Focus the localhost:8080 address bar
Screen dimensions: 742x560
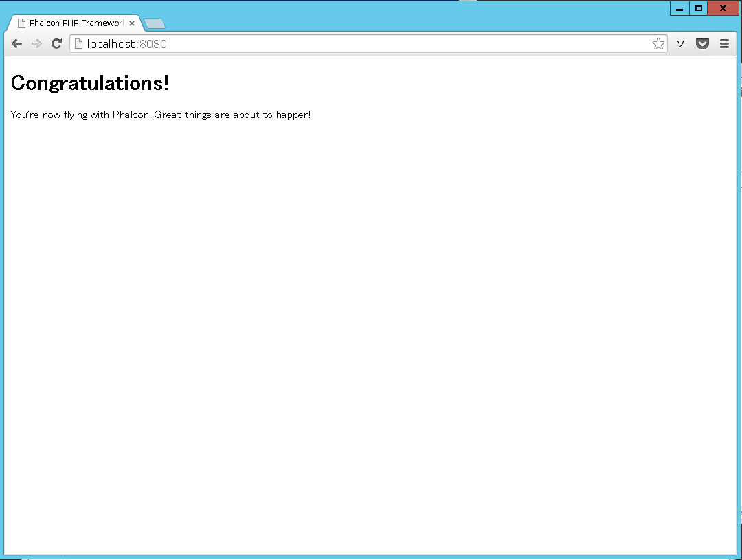368,44
